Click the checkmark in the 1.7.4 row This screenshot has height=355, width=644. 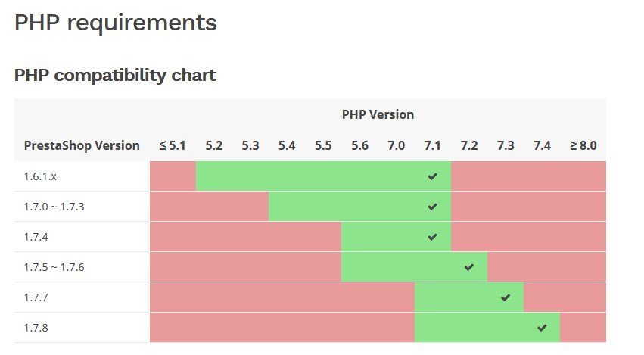point(432,237)
